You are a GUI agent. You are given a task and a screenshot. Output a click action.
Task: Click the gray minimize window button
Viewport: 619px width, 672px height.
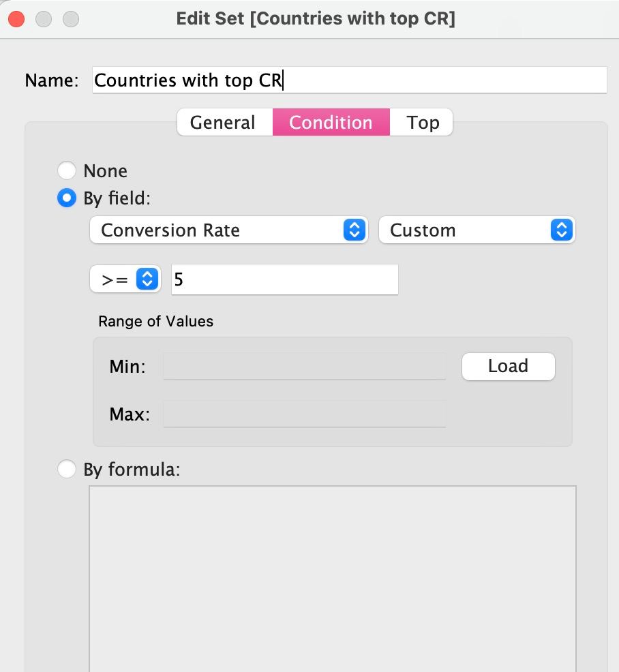pyautogui.click(x=44, y=19)
